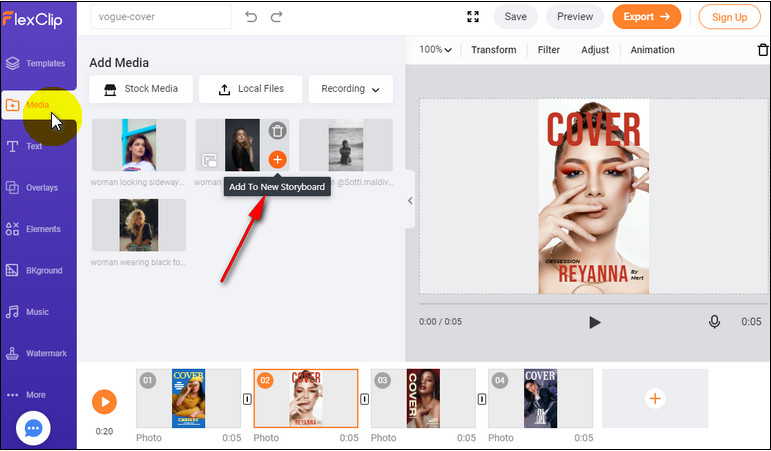Edit the project name field vogue-cover
This screenshot has width=771, height=451.
tap(161, 17)
